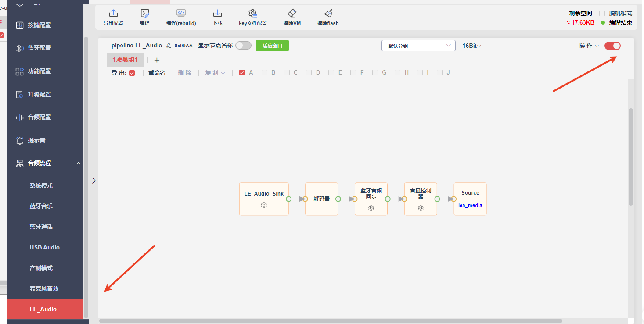Open 蓝牙音乐 in the sidebar
644x324 pixels.
(45, 206)
